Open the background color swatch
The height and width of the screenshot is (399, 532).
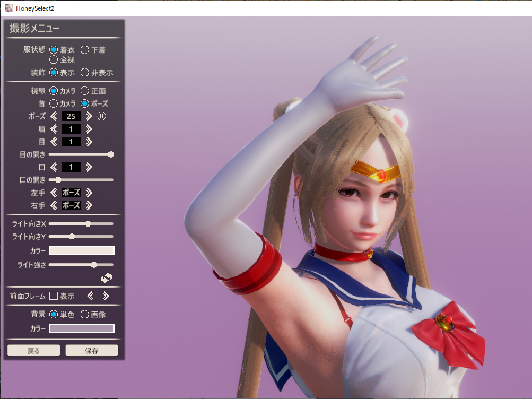tap(82, 328)
